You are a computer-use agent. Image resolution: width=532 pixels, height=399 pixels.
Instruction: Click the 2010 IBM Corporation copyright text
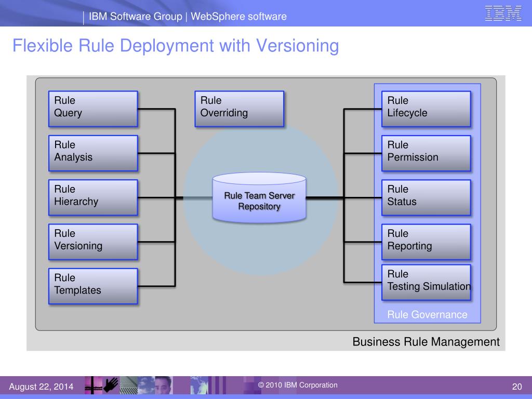tap(298, 385)
